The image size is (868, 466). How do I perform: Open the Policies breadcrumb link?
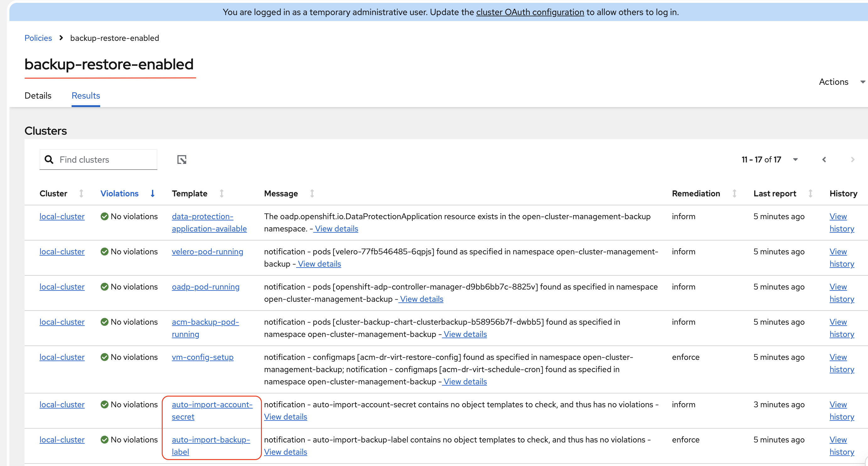(x=38, y=38)
